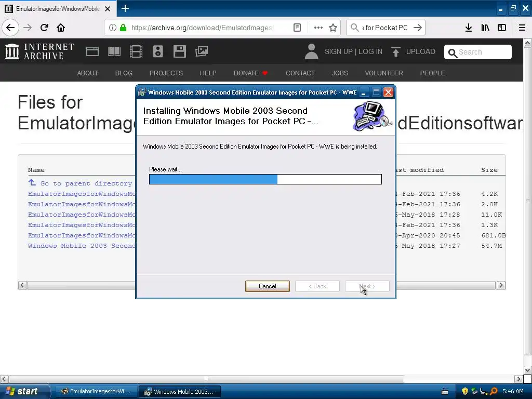Open the Texts book icon in Archive header
Viewport: 532px width, 399px height.
coord(114,51)
